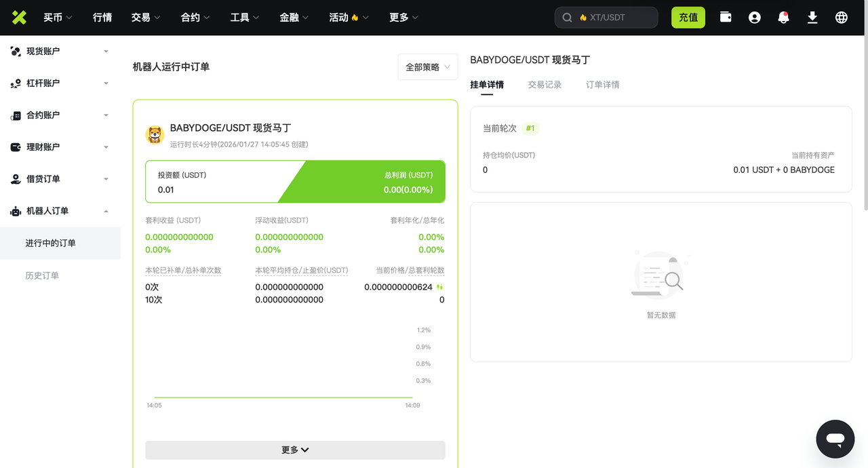Expand the 合约账户 sidebar section
The height and width of the screenshot is (468, 868).
tap(60, 115)
